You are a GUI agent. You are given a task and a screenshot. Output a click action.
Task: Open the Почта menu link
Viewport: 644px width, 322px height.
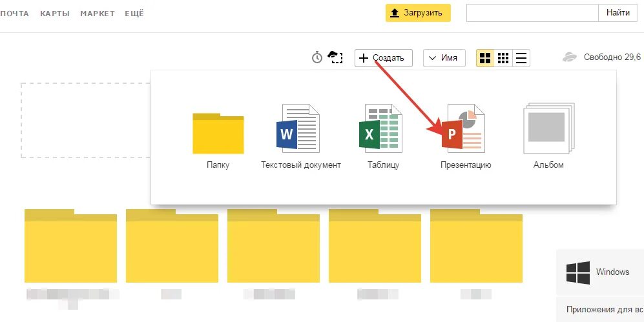coord(14,14)
